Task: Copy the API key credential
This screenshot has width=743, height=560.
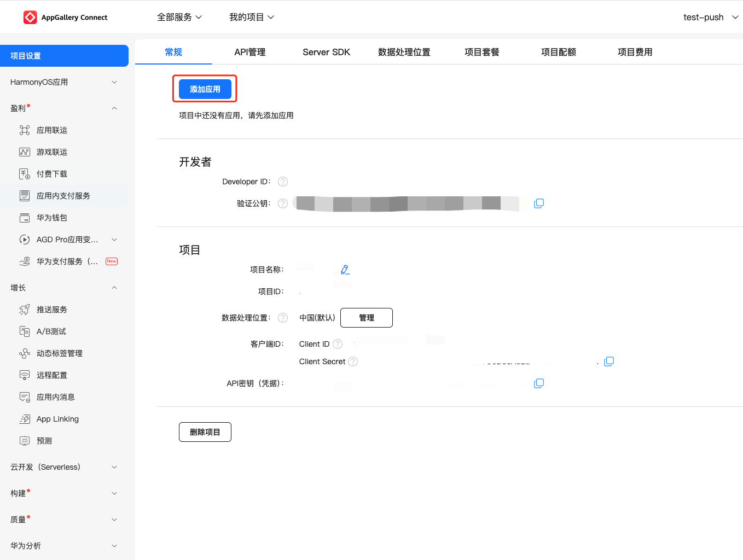Action: point(539,383)
